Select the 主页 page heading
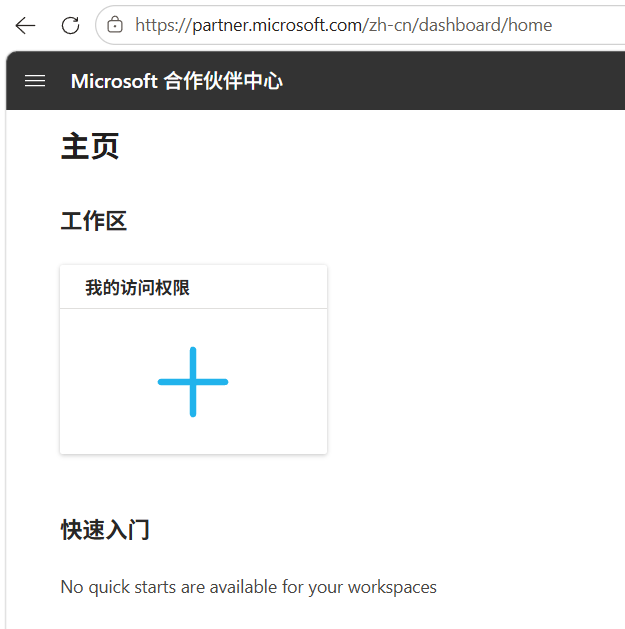This screenshot has height=629, width=625. click(90, 146)
